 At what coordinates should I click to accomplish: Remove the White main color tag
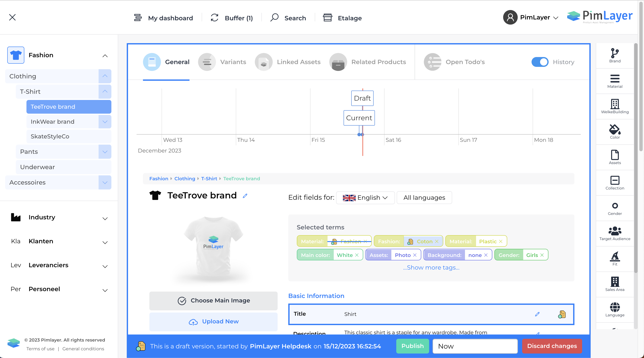(357, 255)
